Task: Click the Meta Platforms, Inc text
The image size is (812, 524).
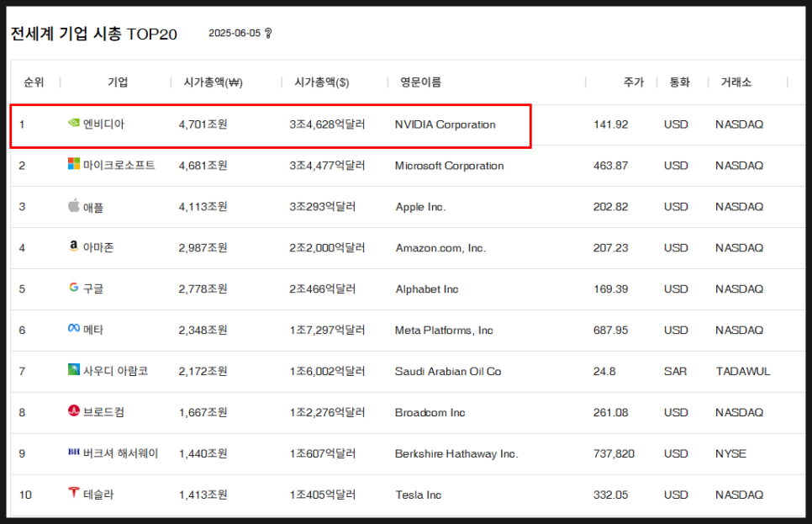Action: click(x=444, y=331)
